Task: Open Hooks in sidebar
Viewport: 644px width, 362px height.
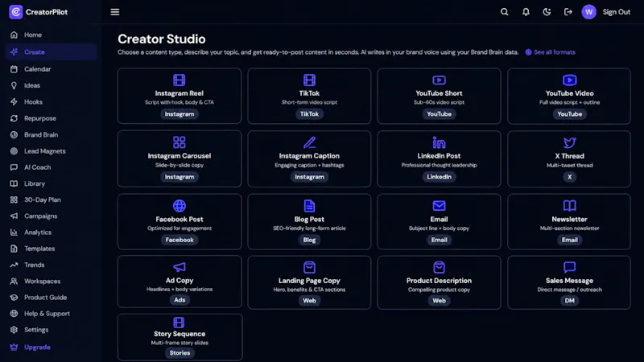Action: pyautogui.click(x=51, y=102)
